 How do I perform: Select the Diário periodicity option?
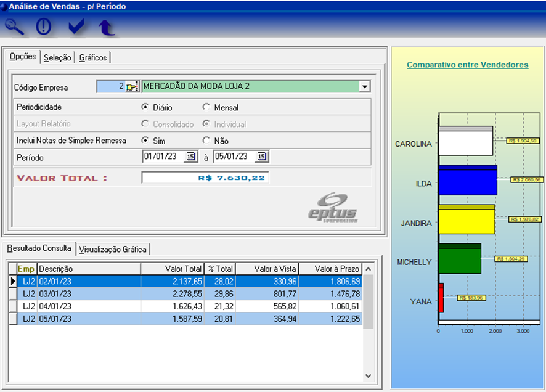(x=145, y=107)
